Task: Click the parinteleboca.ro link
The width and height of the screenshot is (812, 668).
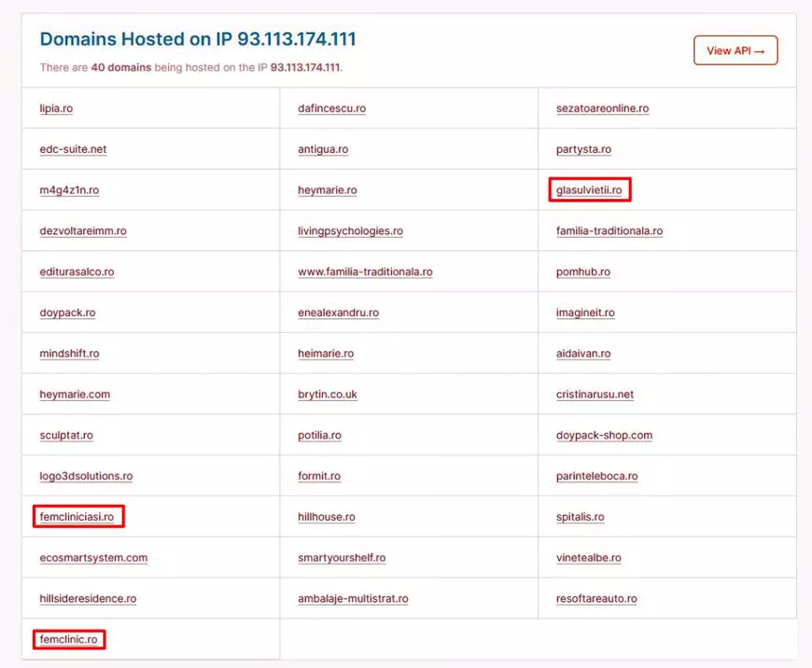Action: (x=596, y=476)
